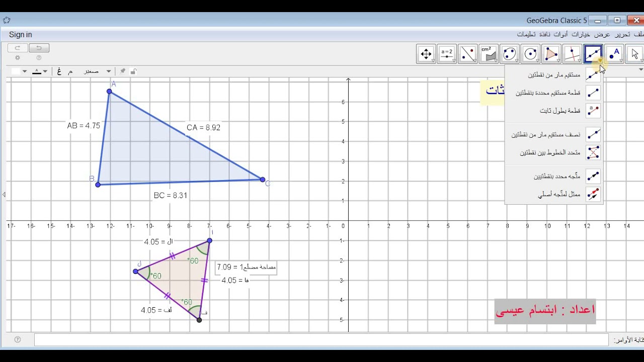Expand the Line tool dropdown arrow
The image size is (644, 362).
(600, 60)
